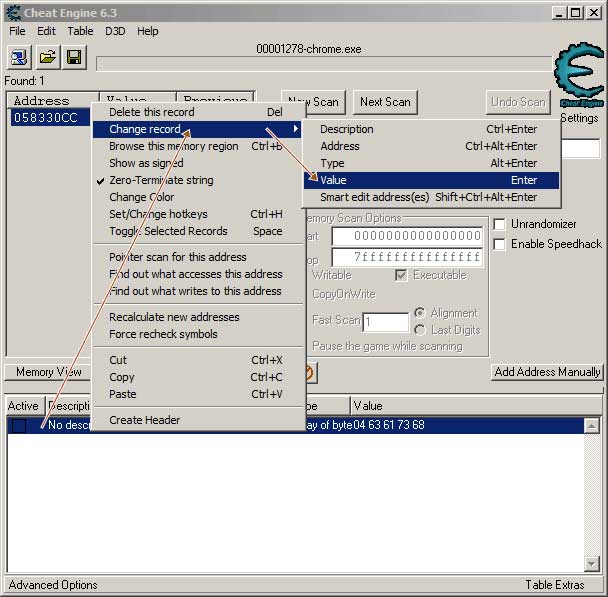Image resolution: width=608 pixels, height=597 pixels.
Task: Toggle the Active checkbox of the record
Action: click(x=19, y=425)
